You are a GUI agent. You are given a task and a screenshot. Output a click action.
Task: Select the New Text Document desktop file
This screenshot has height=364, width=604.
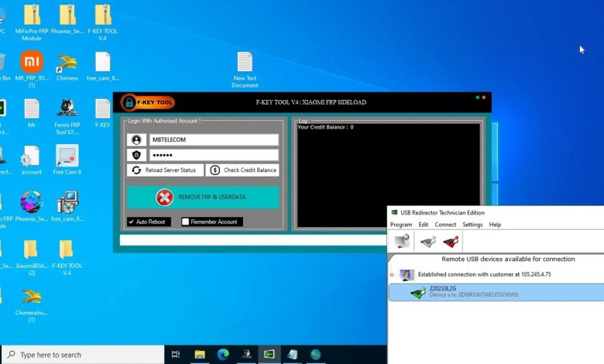[245, 67]
